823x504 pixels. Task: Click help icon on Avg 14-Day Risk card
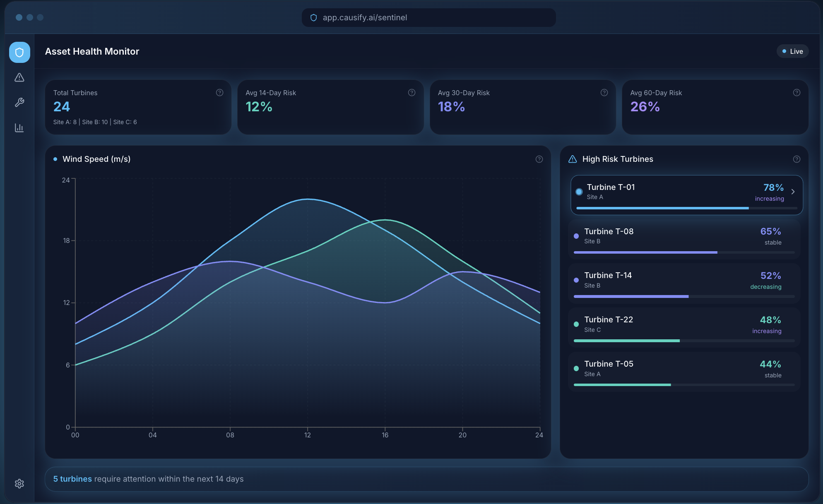(411, 93)
